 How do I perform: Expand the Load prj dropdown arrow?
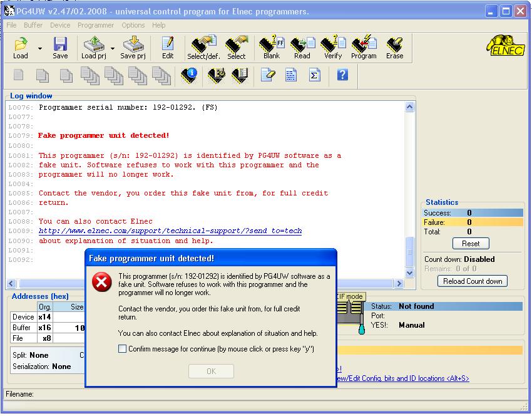pyautogui.click(x=113, y=49)
